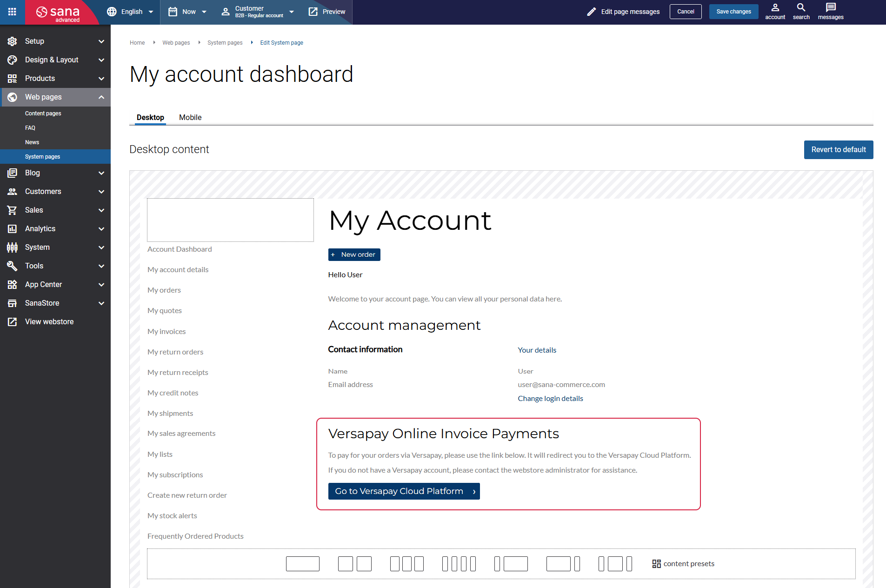886x588 pixels.
Task: Click the Design & Layout palette icon
Action: click(x=12, y=60)
